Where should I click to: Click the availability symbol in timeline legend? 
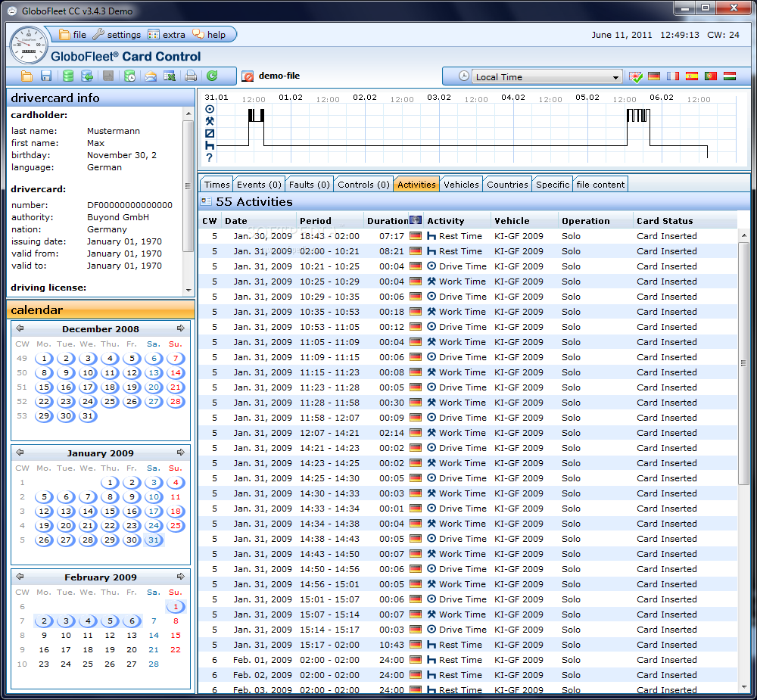click(210, 134)
